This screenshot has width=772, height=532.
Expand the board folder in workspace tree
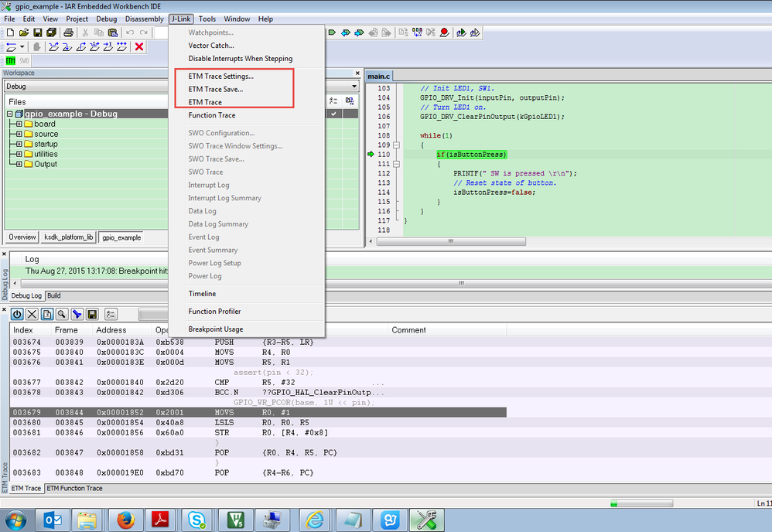19,124
